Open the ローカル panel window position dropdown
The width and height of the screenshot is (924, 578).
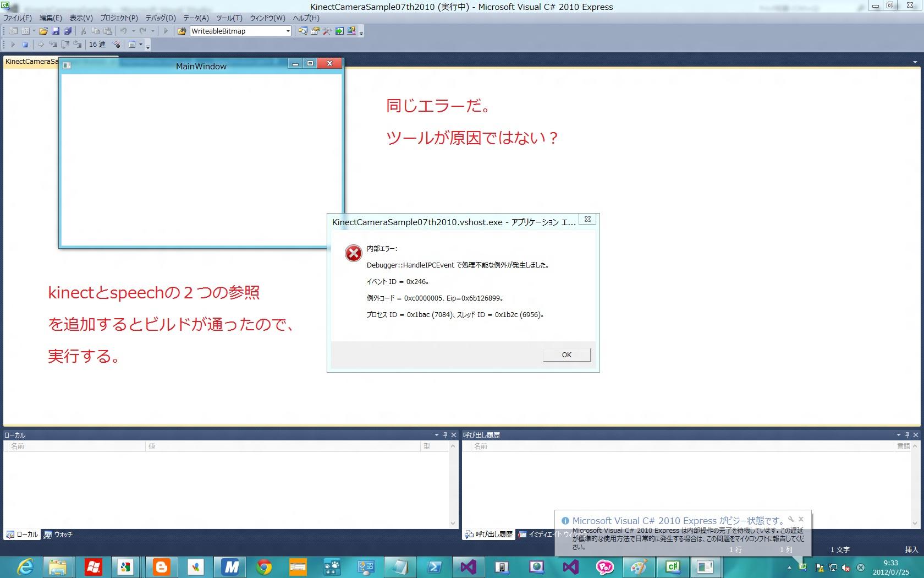437,435
